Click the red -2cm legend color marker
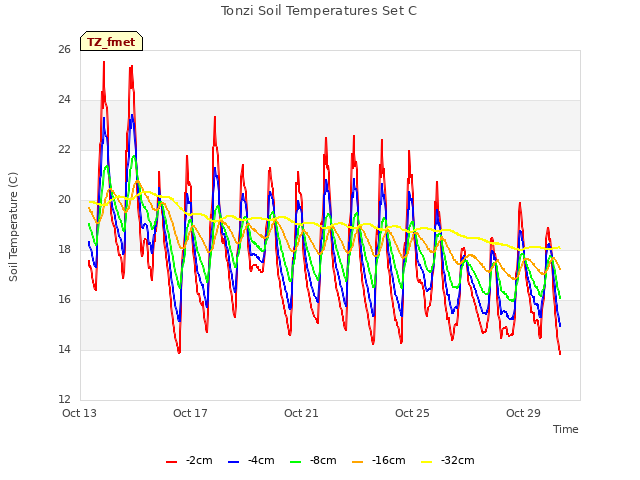The height and width of the screenshot is (480, 640). coord(171,462)
